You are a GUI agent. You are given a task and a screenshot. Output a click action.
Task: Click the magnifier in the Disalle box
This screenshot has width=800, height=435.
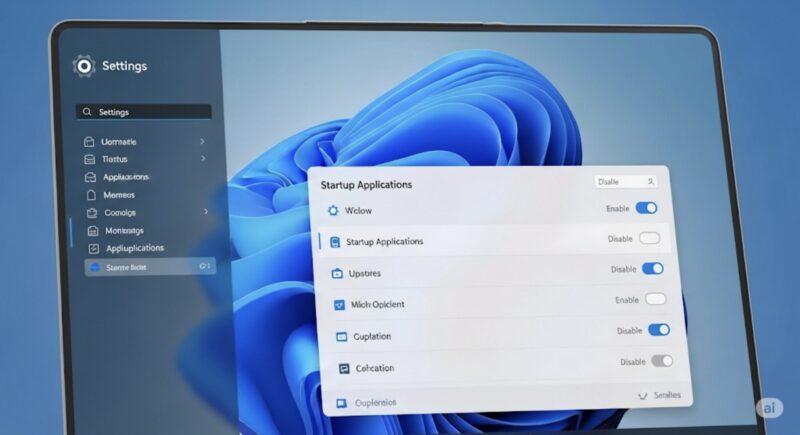(x=651, y=182)
